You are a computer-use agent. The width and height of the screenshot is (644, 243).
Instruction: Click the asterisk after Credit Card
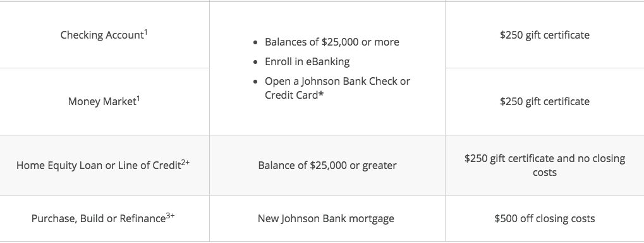[x=321, y=94]
